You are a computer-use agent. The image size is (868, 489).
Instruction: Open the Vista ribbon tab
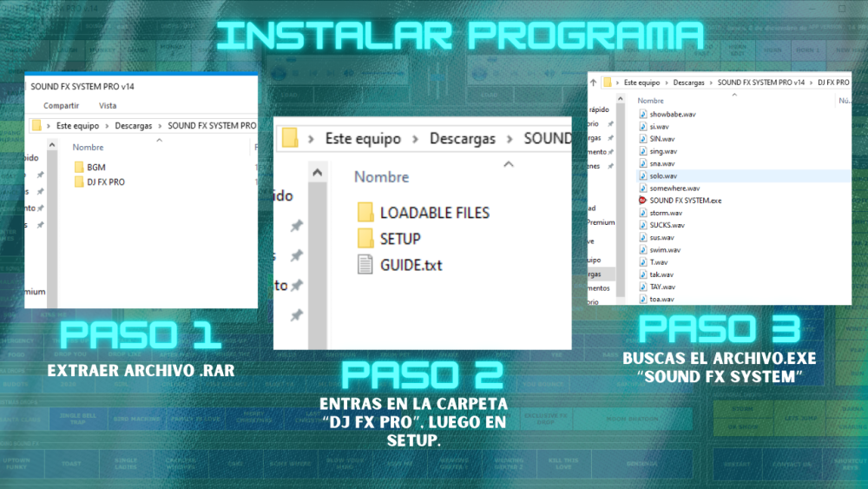pyautogui.click(x=108, y=106)
